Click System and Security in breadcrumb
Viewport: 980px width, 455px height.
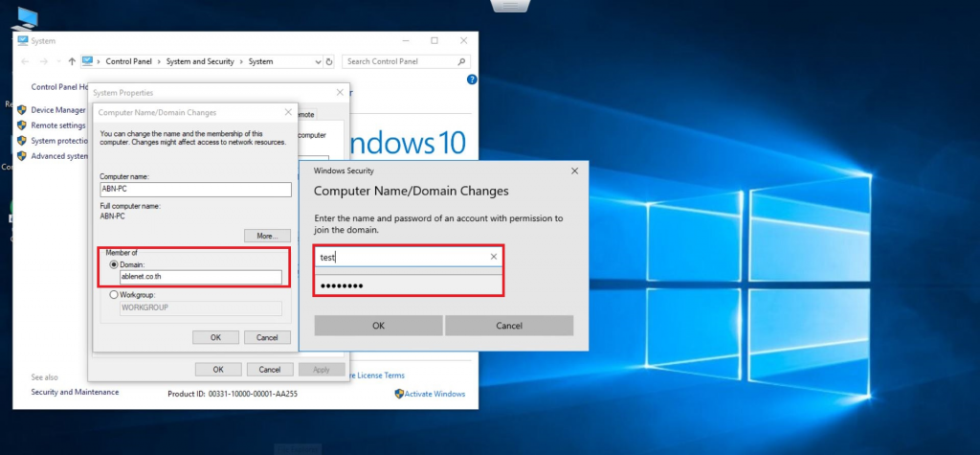tap(199, 61)
